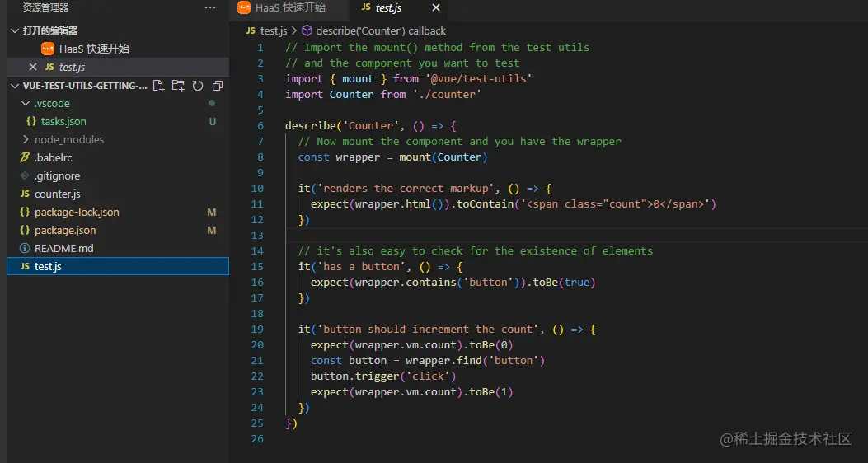Click the braces icon beside package-lock.json
Viewport: 868px width, 463px height.
coord(25,213)
